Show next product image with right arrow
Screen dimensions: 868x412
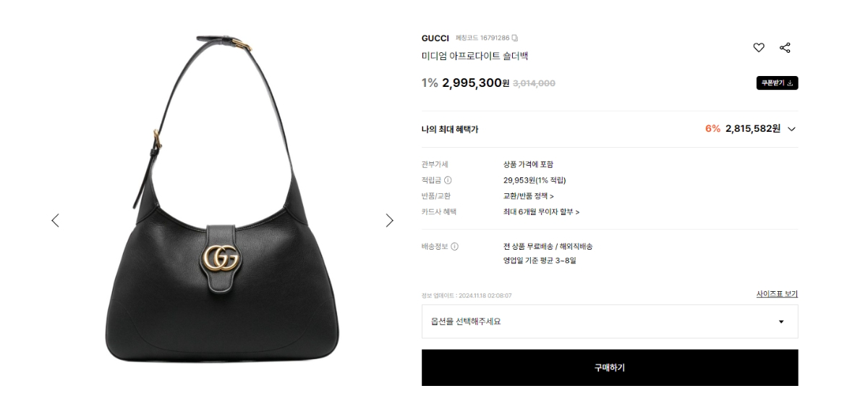[390, 220]
